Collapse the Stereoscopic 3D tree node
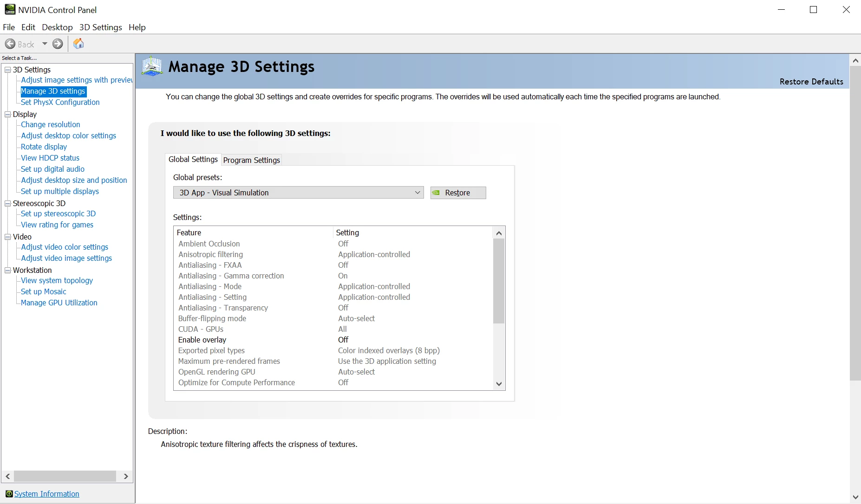 click(x=7, y=203)
